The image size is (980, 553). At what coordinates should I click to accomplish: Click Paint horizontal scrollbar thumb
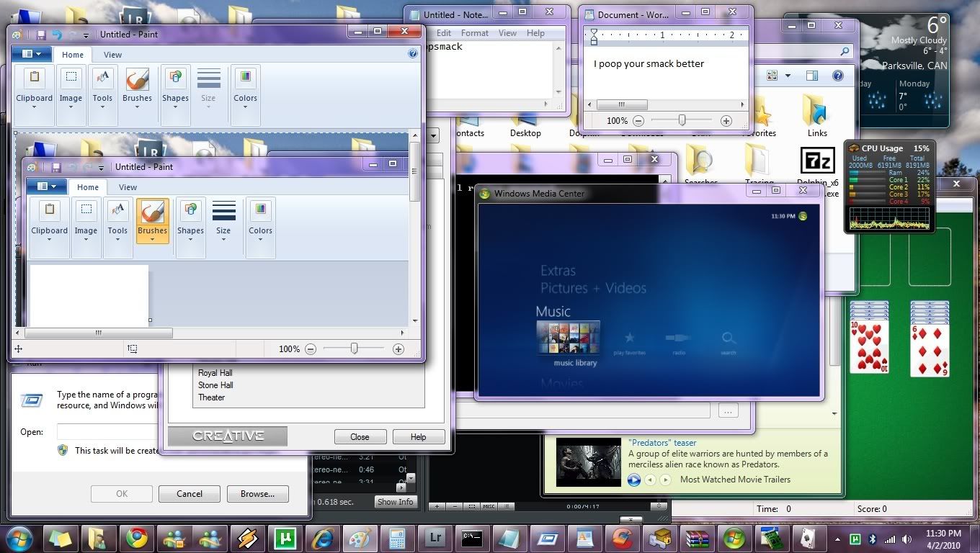click(99, 333)
